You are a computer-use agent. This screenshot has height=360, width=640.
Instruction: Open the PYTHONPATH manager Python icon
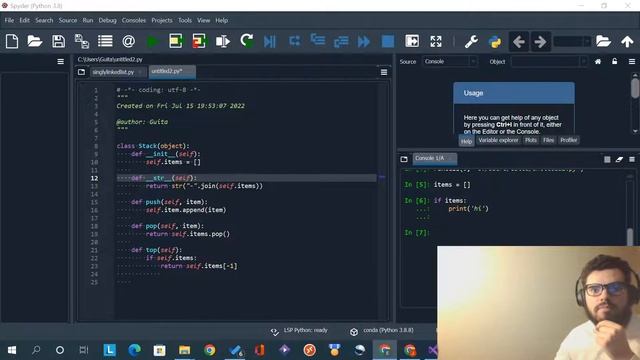point(495,42)
